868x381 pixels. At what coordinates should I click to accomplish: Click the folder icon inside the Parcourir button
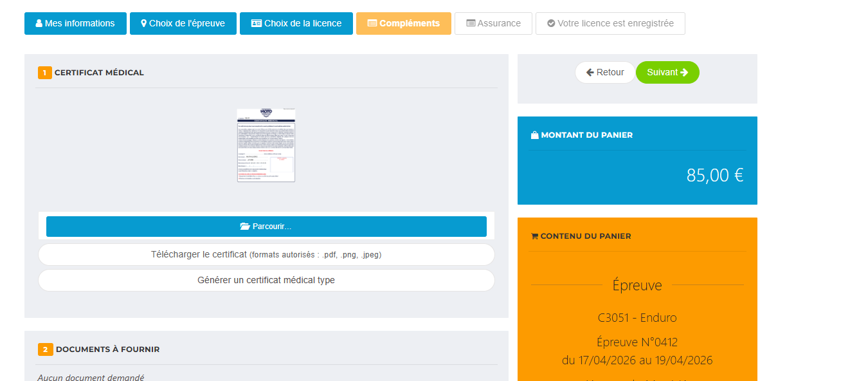pos(243,226)
